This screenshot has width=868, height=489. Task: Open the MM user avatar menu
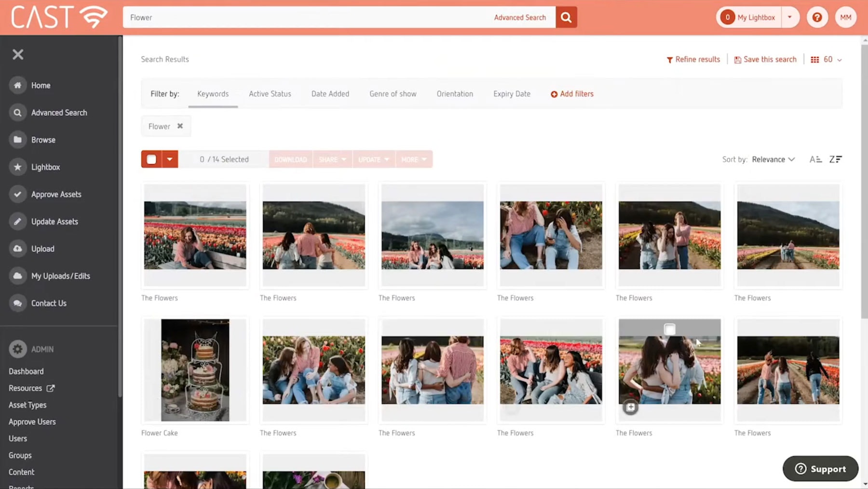(x=845, y=17)
